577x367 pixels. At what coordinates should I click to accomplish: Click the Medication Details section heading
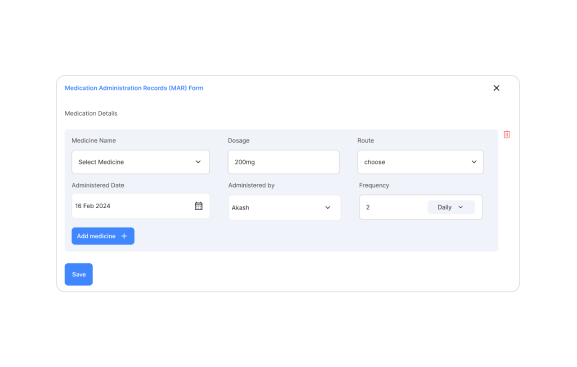coord(91,113)
